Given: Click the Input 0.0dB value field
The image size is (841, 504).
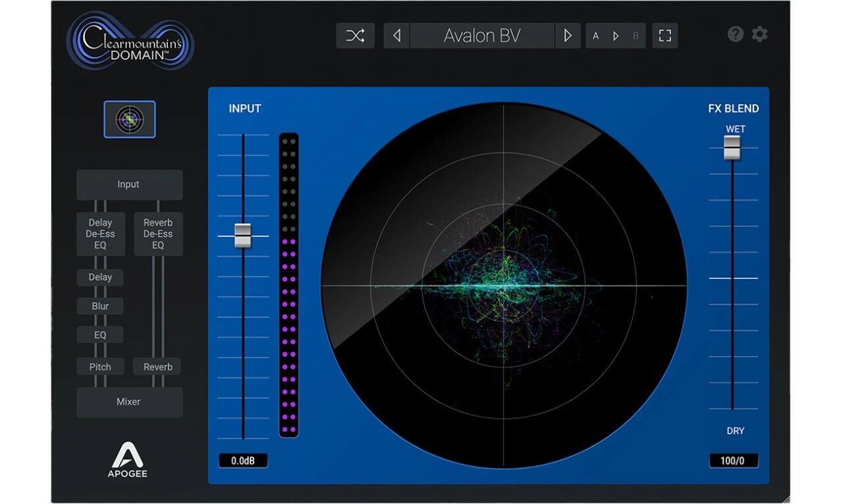Looking at the screenshot, I should pyautogui.click(x=243, y=461).
